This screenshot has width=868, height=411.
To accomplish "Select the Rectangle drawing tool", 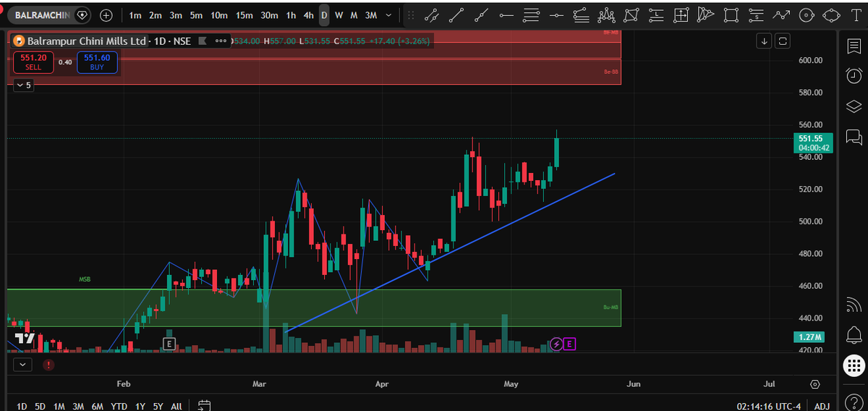I will pyautogui.click(x=731, y=14).
